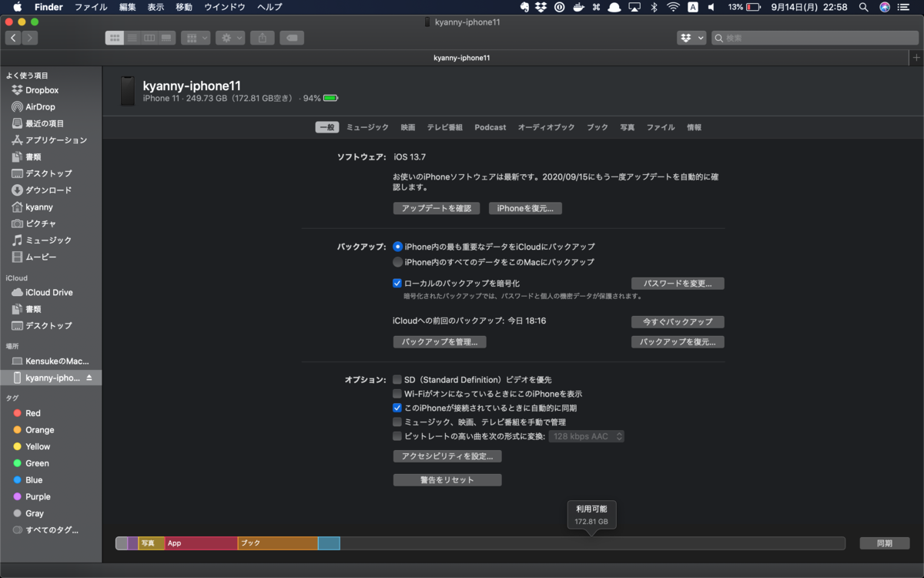Switch to the Podcast tab

[490, 127]
